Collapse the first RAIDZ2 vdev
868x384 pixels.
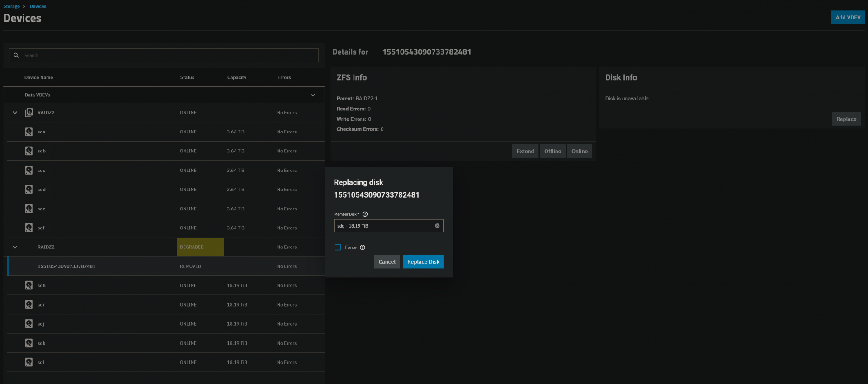tap(15, 113)
